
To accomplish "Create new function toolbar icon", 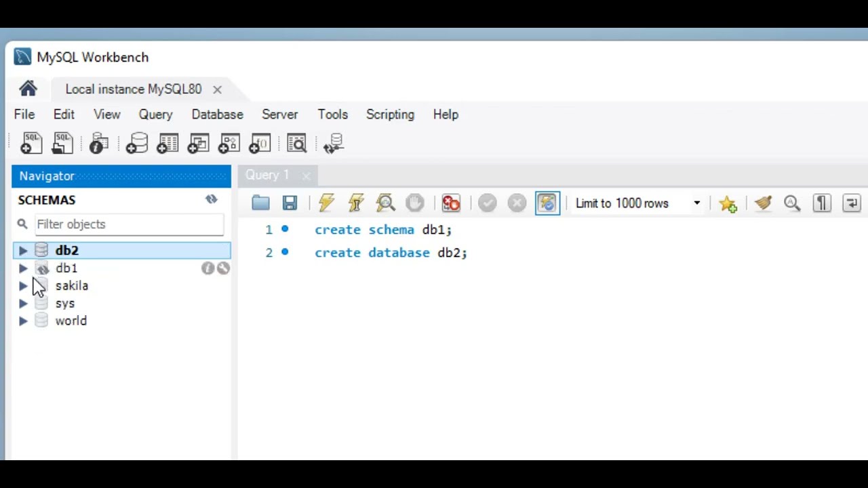I will [260, 143].
